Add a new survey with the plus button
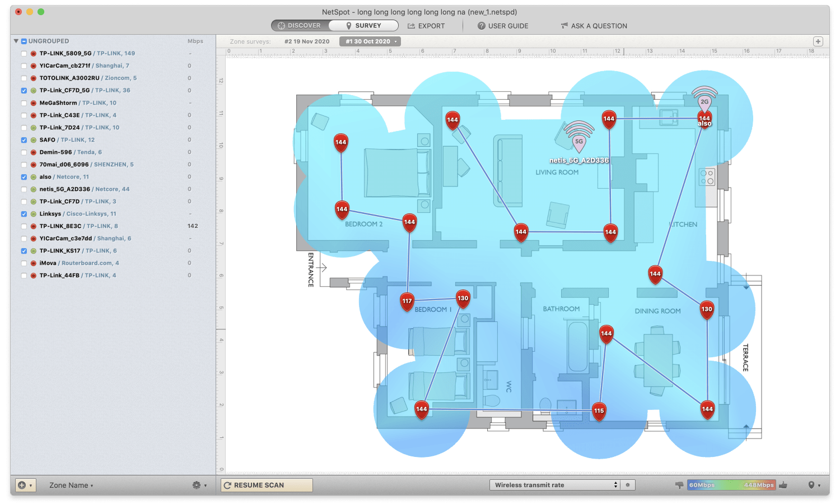Screen dimensions: 840x504 pos(818,41)
